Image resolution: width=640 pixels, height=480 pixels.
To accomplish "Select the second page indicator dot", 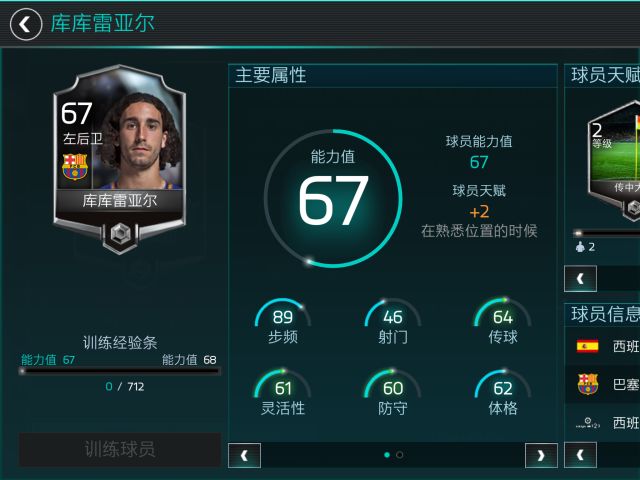I will click(x=400, y=455).
